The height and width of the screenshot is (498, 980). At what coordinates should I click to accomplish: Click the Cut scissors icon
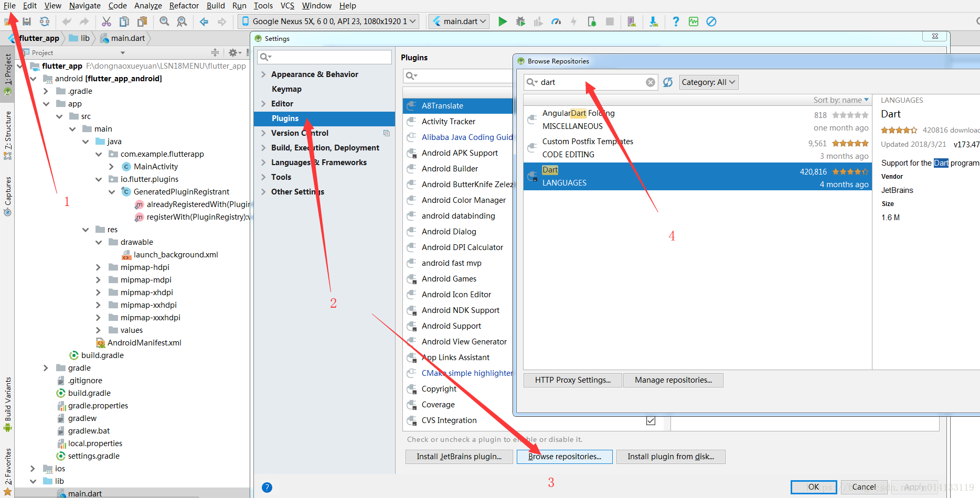(x=106, y=21)
